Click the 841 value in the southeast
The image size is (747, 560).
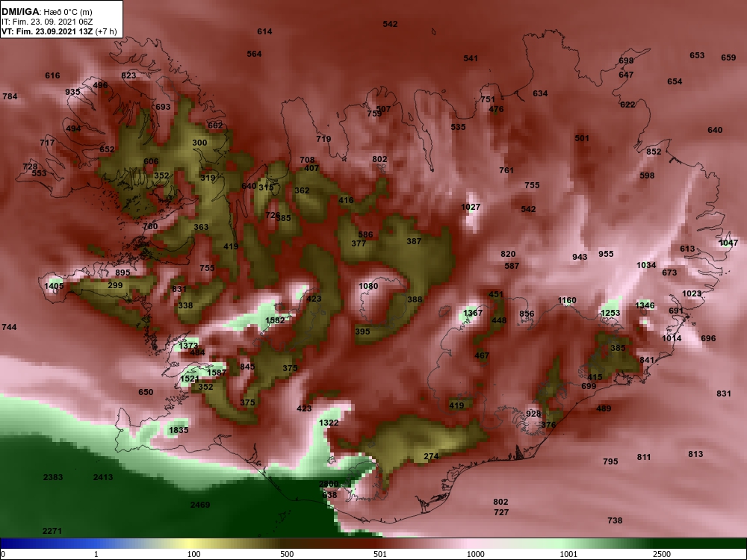[646, 360]
